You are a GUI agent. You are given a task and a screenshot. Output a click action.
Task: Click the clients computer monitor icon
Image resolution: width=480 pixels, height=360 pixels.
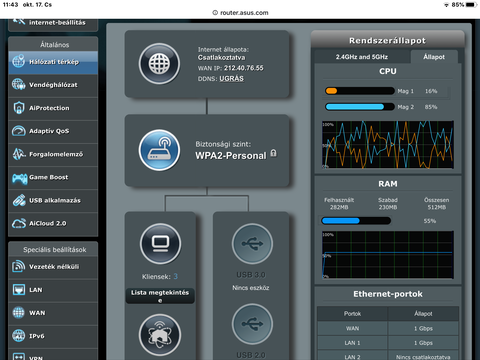click(x=161, y=244)
